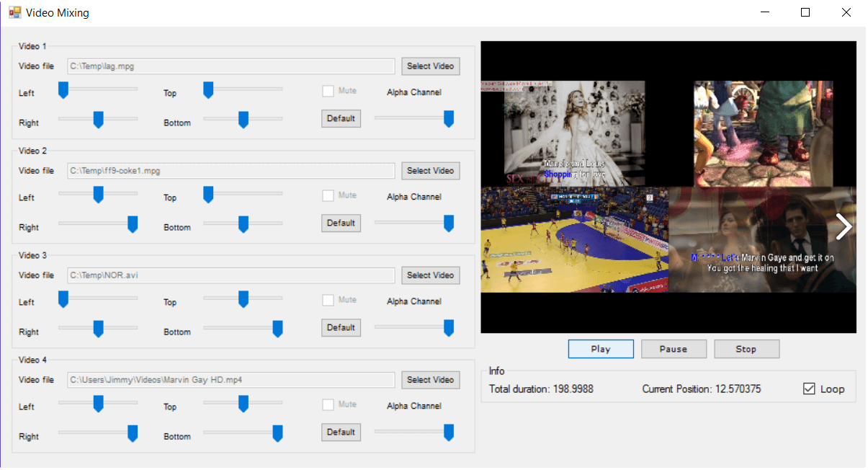Click Select Video button for Video 1
This screenshot has height=470, width=868.
[x=430, y=66]
